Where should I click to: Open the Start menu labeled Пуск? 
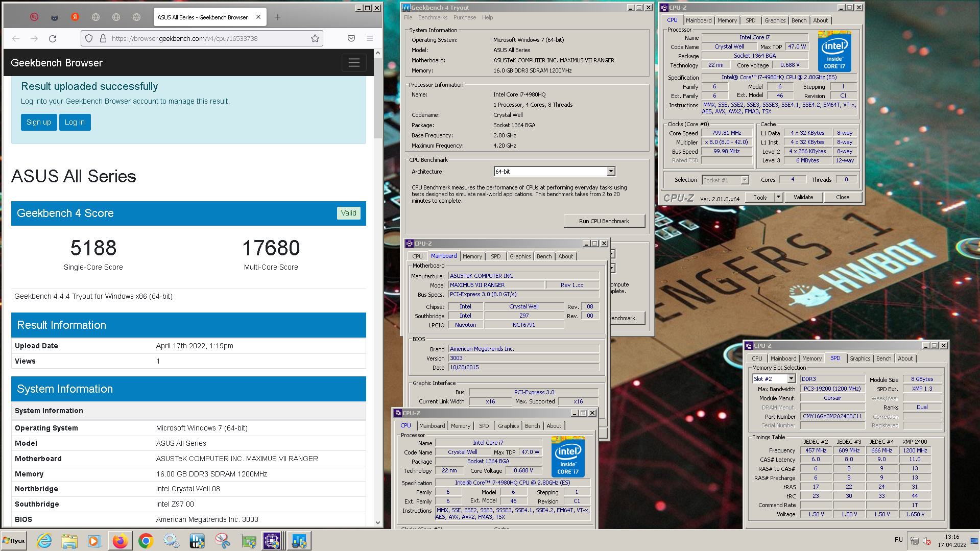14,541
